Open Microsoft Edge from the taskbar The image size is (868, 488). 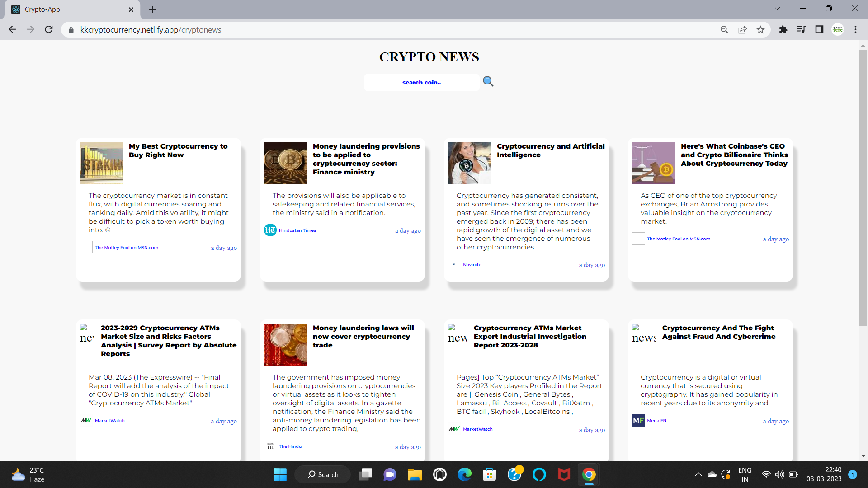pyautogui.click(x=464, y=474)
